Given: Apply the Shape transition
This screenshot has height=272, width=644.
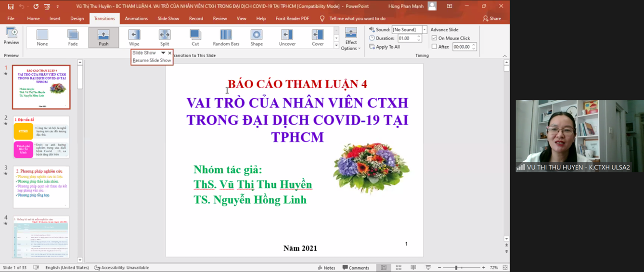Looking at the screenshot, I should click(257, 38).
